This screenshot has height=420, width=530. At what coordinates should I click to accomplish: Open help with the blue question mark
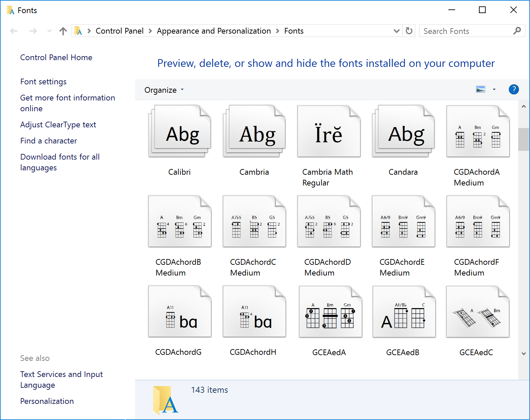coord(514,90)
